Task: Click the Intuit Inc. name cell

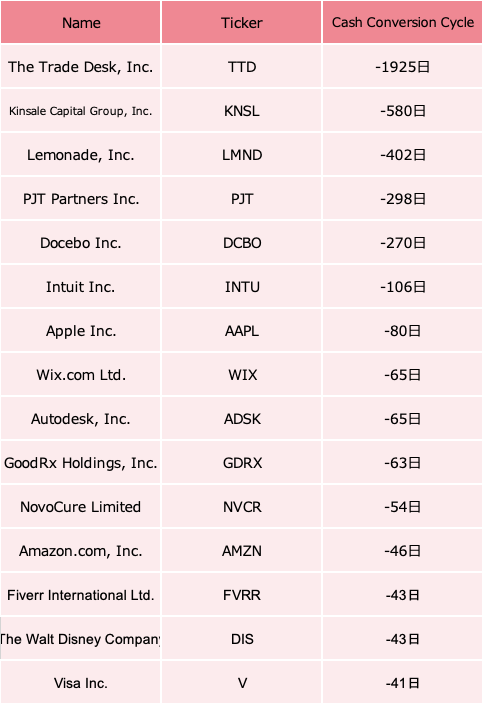Action: click(x=81, y=287)
